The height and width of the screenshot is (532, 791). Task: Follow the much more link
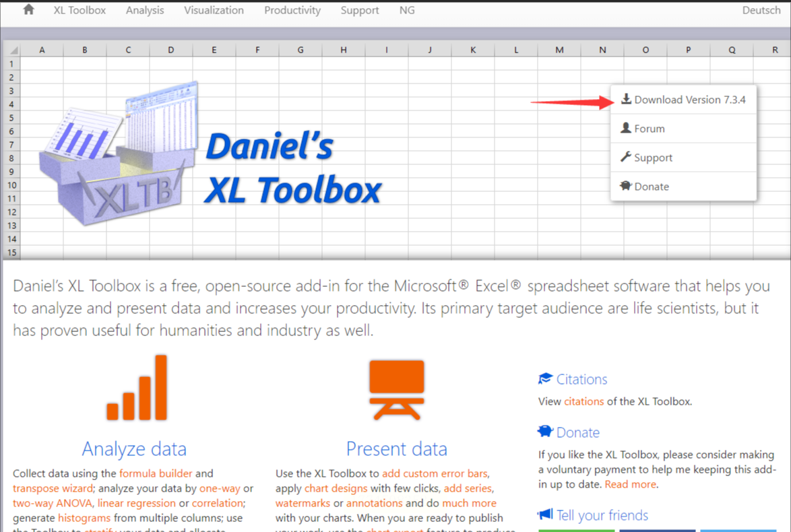(469, 503)
